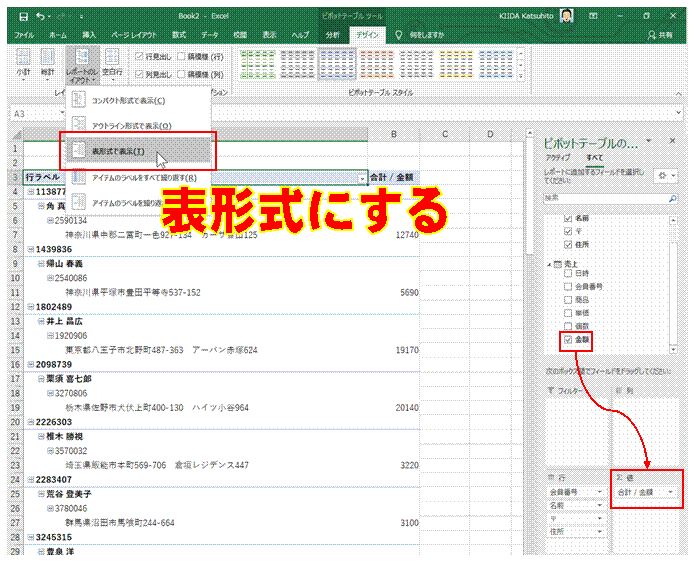The width and height of the screenshot is (698, 562).
Task: Open field pane options dropdown arrow
Action: [x=649, y=141]
